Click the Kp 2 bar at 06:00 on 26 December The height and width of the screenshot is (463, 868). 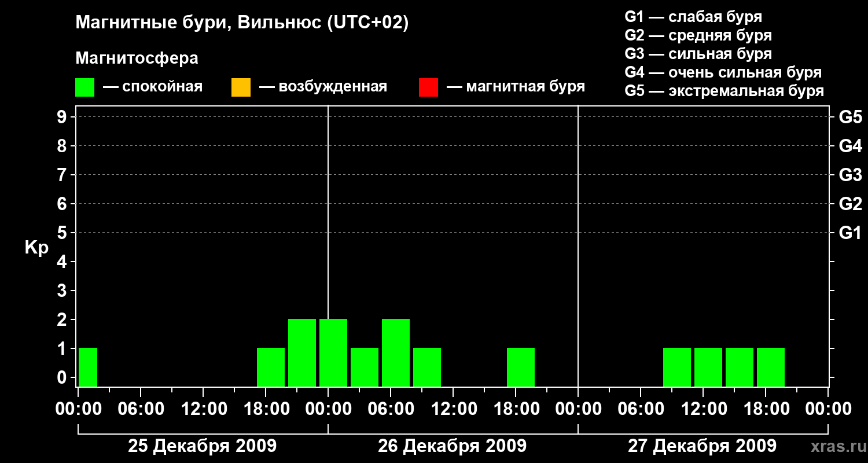396,352
